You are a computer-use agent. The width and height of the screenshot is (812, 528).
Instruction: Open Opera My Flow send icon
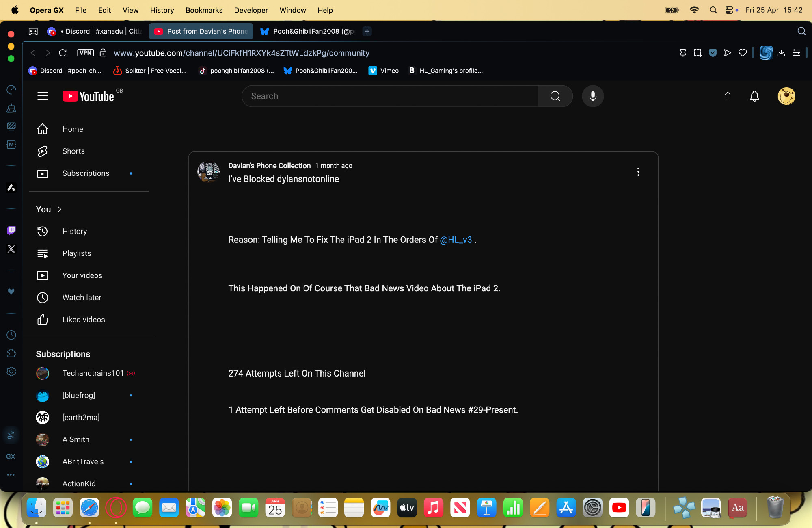pos(728,53)
